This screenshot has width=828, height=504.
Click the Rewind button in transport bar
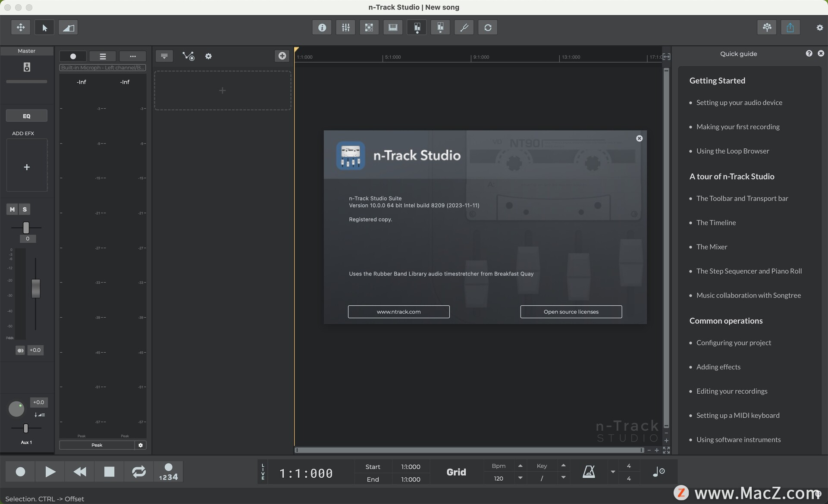[80, 472]
